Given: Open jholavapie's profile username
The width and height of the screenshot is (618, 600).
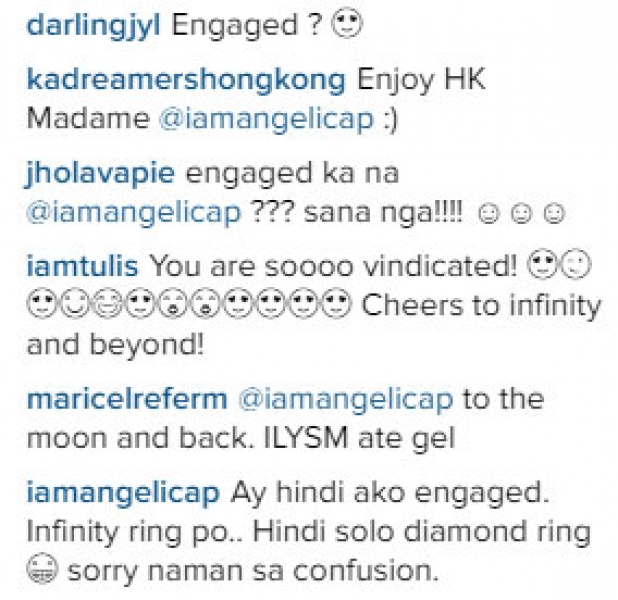Looking at the screenshot, I should coord(100,174).
